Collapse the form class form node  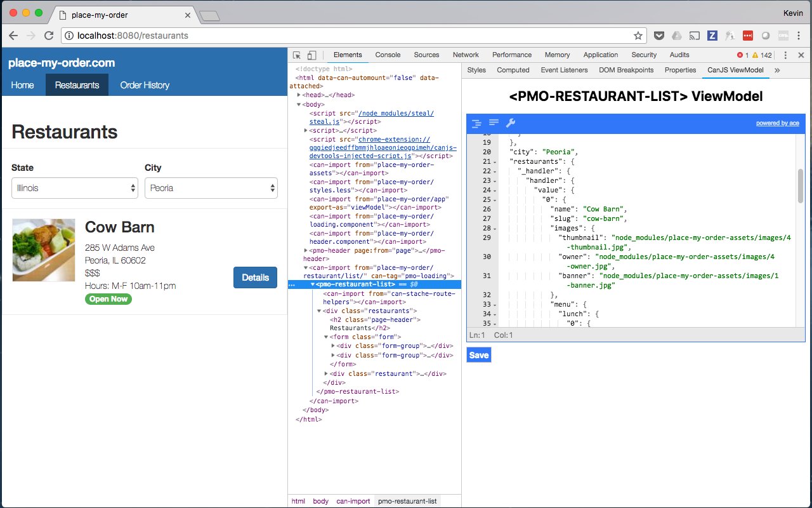(x=326, y=337)
